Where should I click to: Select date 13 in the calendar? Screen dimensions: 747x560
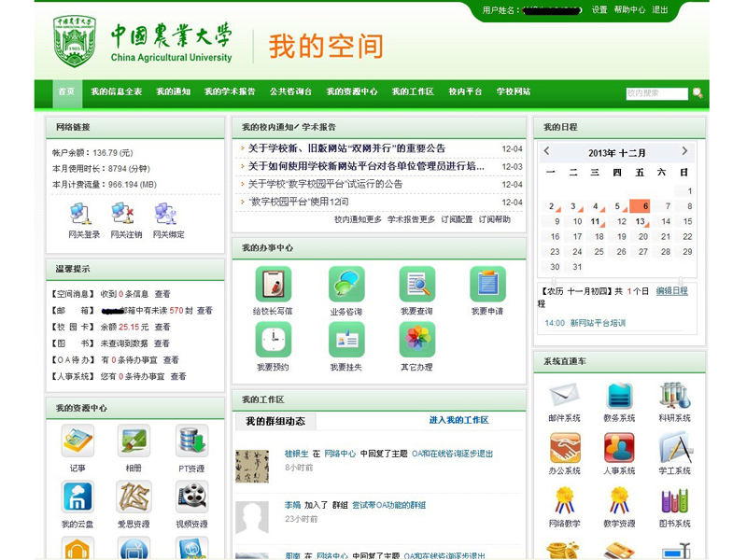point(640,221)
